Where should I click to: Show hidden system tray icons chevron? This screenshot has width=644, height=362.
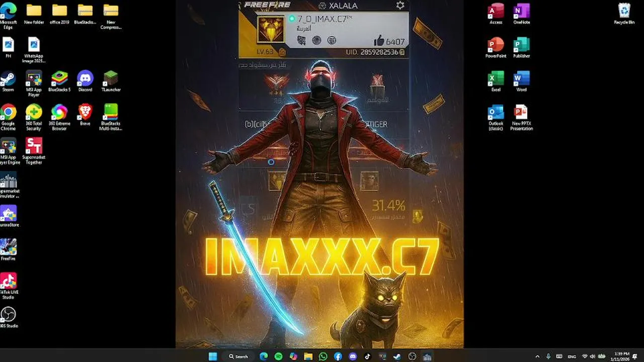[x=537, y=356]
